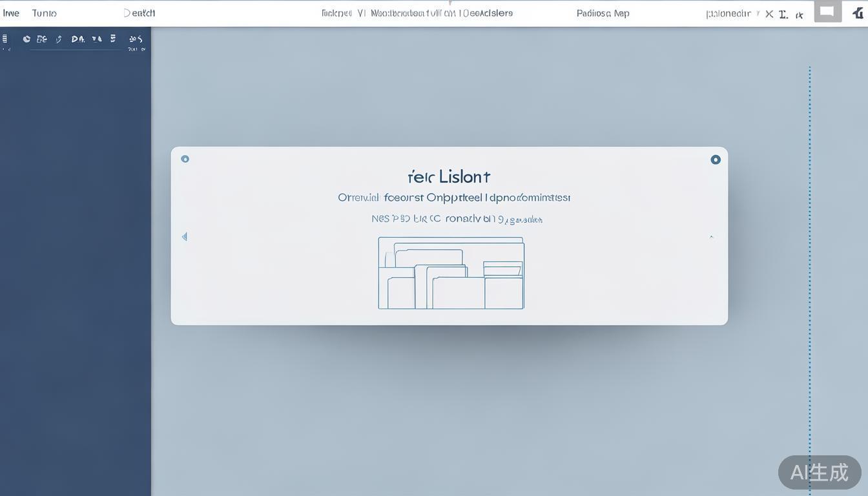Click the dark icon at top-right corner
The width and height of the screenshot is (868, 496).
(x=858, y=12)
